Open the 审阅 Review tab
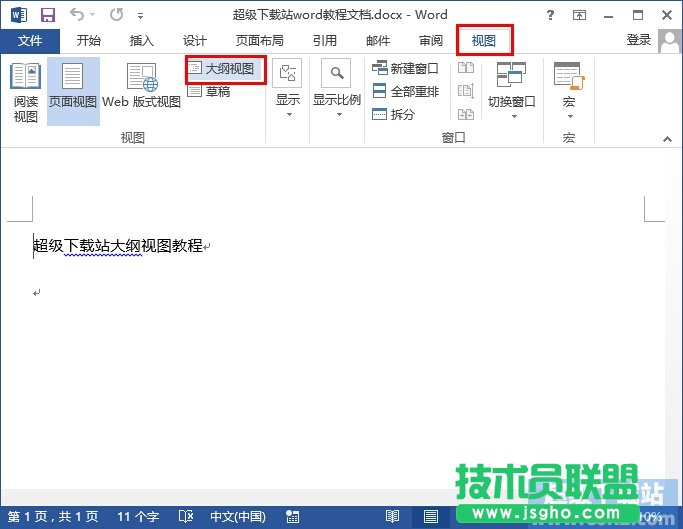Viewport: 683px width, 529px height. pos(431,41)
